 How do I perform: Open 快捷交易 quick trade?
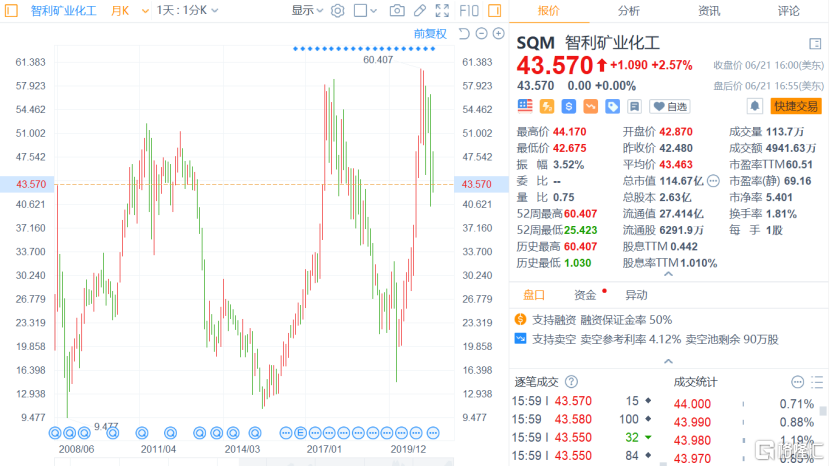point(796,106)
